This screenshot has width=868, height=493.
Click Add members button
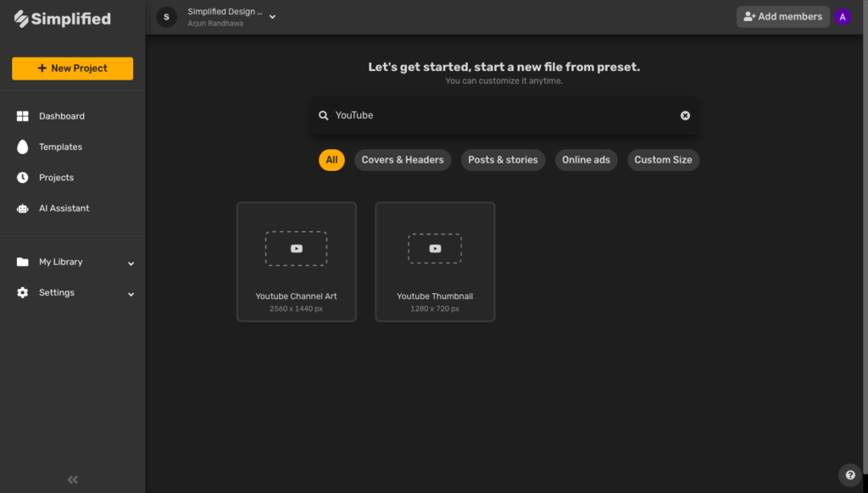(782, 17)
